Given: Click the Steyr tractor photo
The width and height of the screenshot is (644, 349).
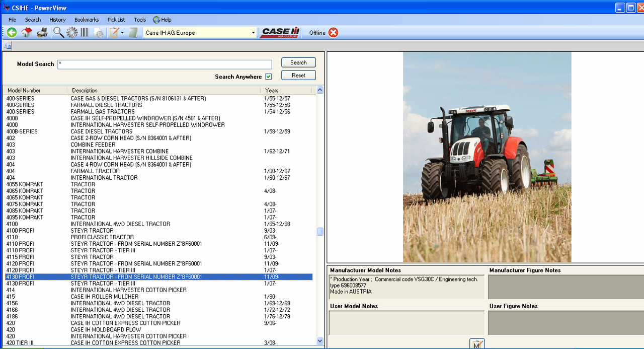Looking at the screenshot, I should [487, 157].
